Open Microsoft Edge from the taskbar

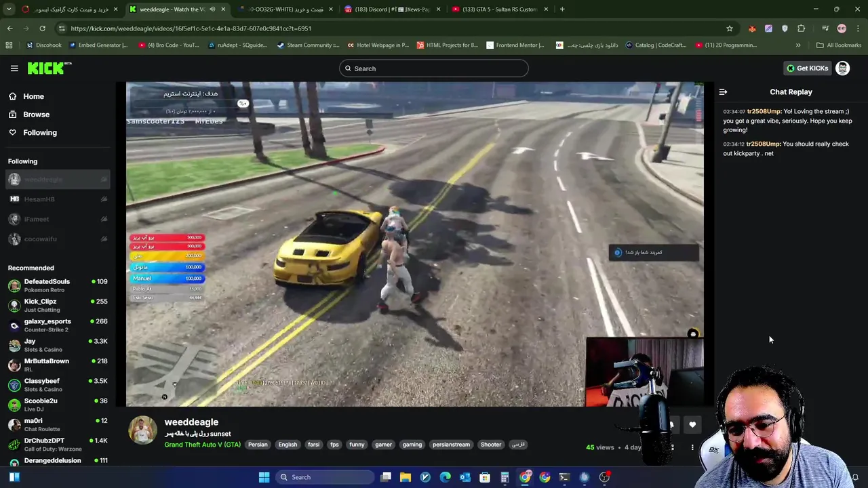point(445,477)
